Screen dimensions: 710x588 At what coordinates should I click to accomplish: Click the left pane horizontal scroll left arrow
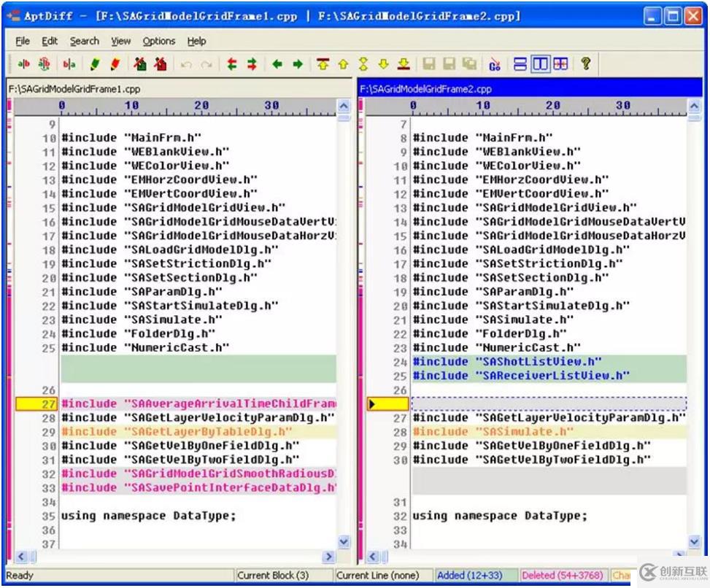tap(21, 557)
